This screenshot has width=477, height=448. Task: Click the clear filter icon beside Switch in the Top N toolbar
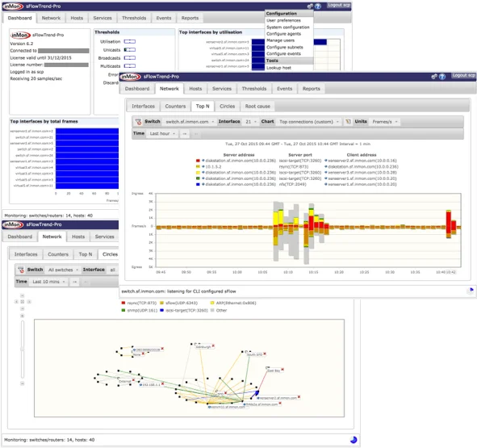[138, 122]
